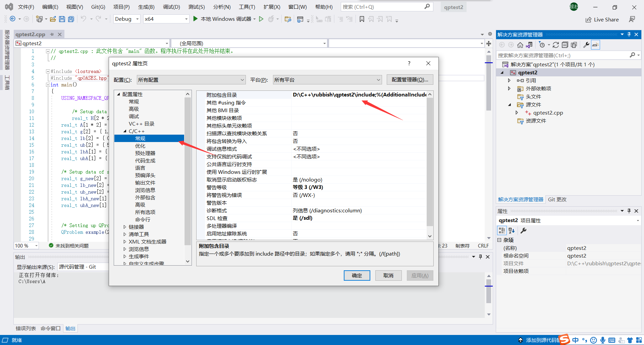The width and height of the screenshot is (644, 345).
Task: Open the Debug configuration dropdown
Action: (x=127, y=19)
